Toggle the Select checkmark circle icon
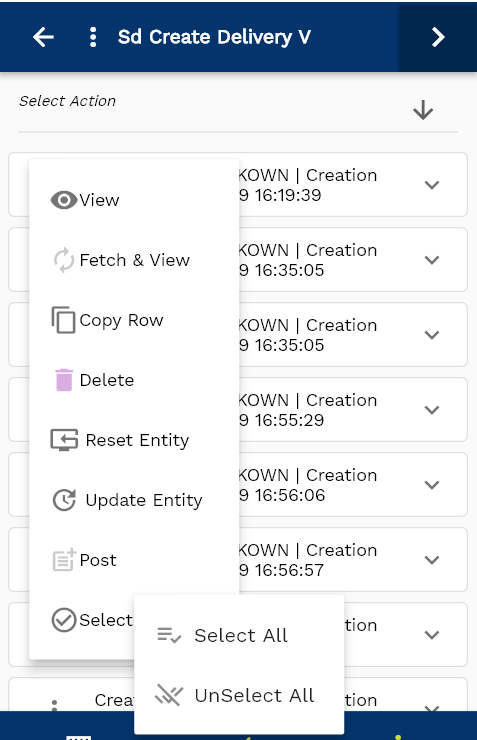The width and height of the screenshot is (477, 740). (x=64, y=620)
